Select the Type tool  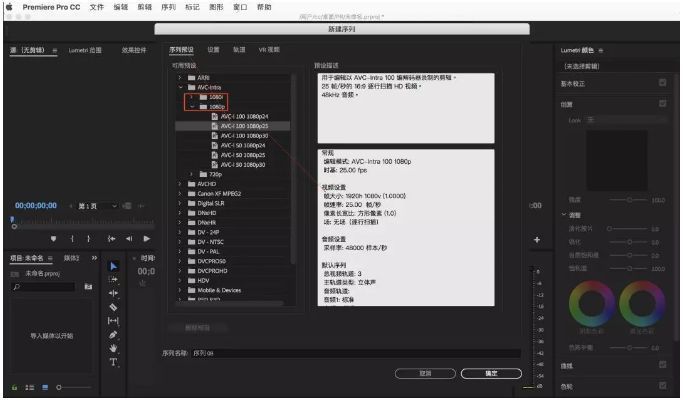point(113,362)
